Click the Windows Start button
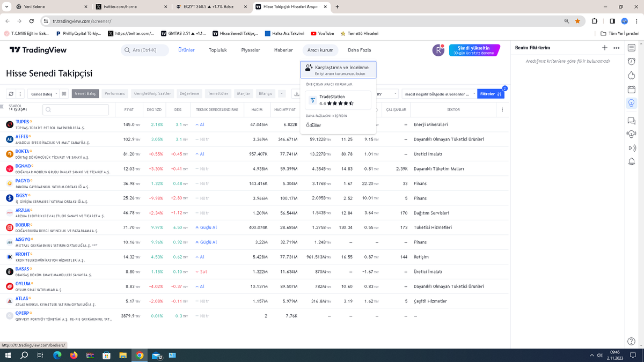Image resolution: width=644 pixels, height=362 pixels. click(8, 355)
